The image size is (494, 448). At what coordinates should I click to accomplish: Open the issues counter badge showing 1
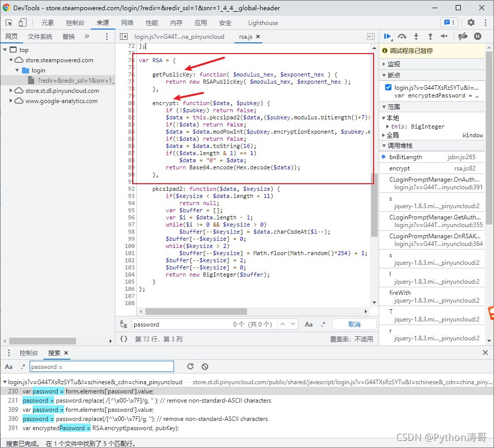[x=449, y=22]
